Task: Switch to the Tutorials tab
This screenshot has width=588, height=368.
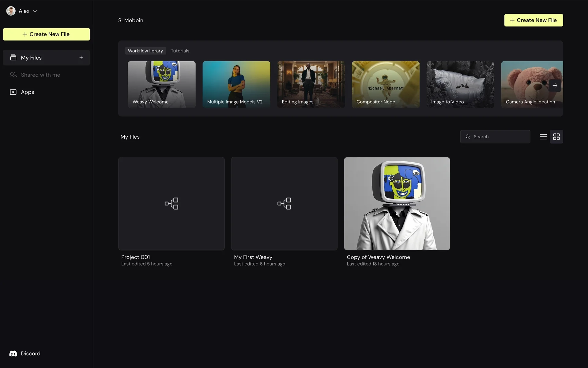Action: [x=180, y=51]
